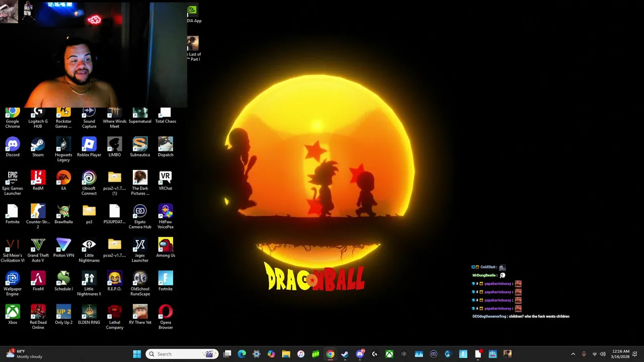Select Red Dead Online desktop icon

(x=38, y=318)
